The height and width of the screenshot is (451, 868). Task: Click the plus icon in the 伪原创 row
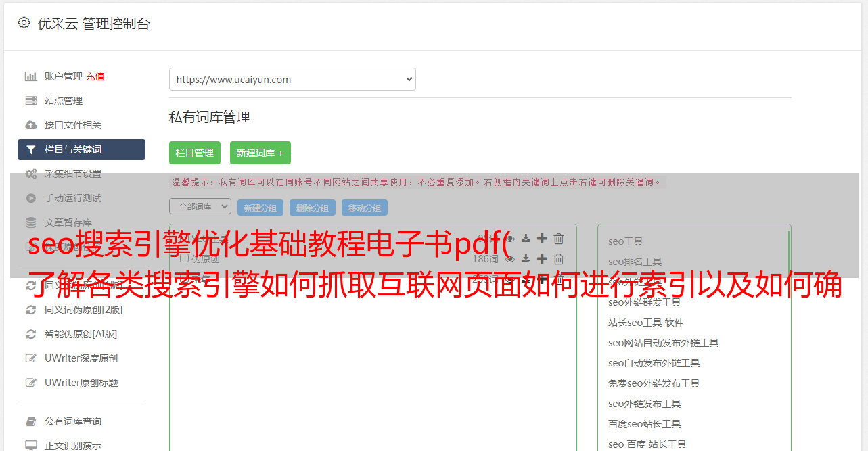tap(542, 259)
